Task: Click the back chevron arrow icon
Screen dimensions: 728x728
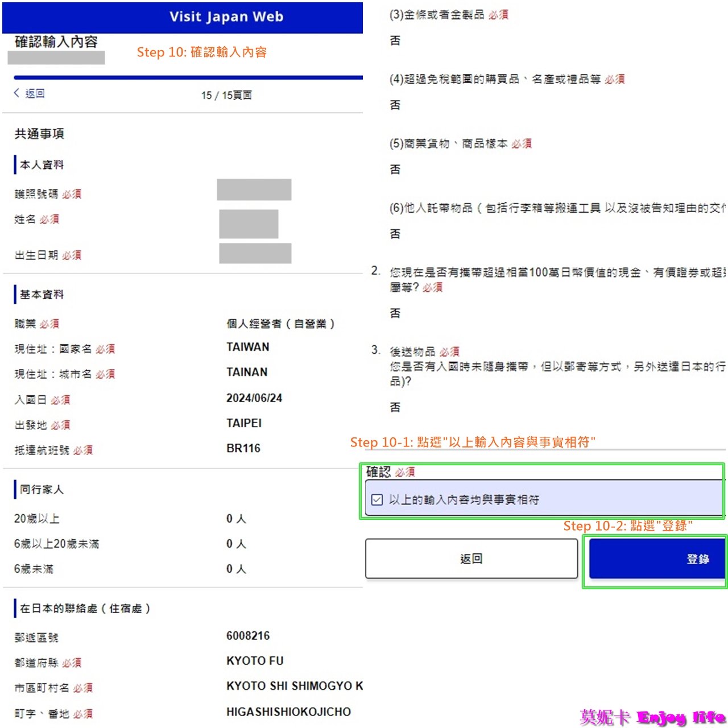Action: tap(16, 93)
